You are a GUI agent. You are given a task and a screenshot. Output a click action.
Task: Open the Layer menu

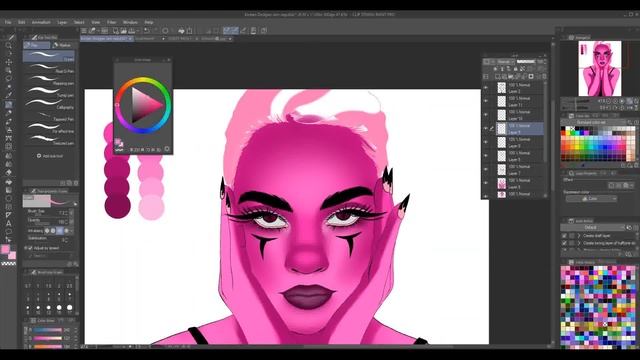(x=62, y=22)
